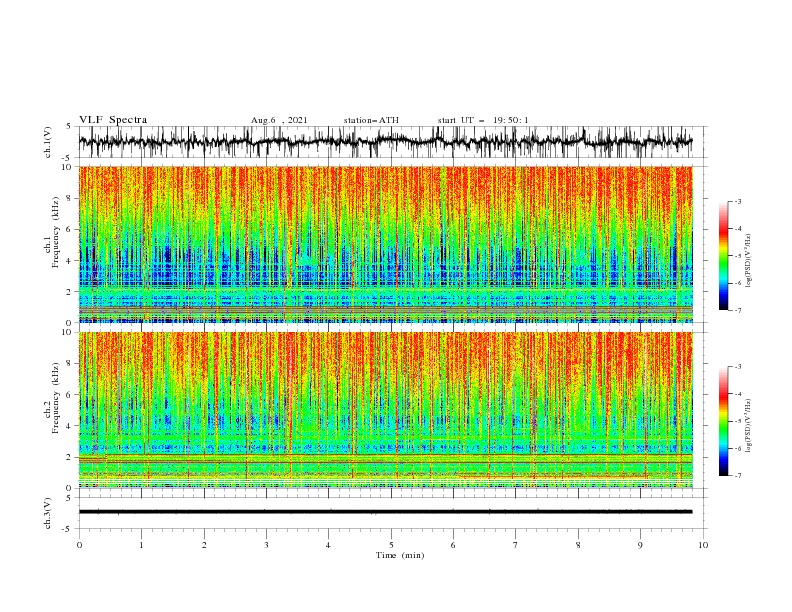
Task: Click the ch.2 frequency tick label "6"
Action: 70,395
